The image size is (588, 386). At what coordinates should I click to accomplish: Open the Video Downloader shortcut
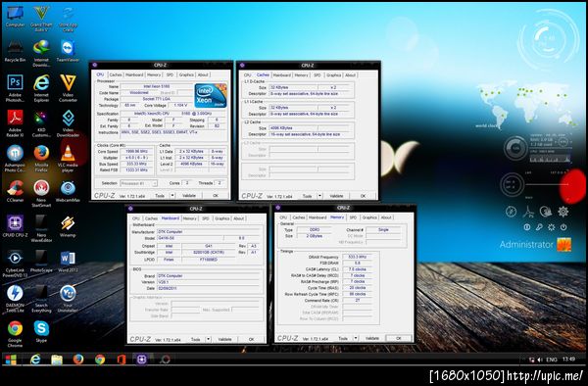68,123
